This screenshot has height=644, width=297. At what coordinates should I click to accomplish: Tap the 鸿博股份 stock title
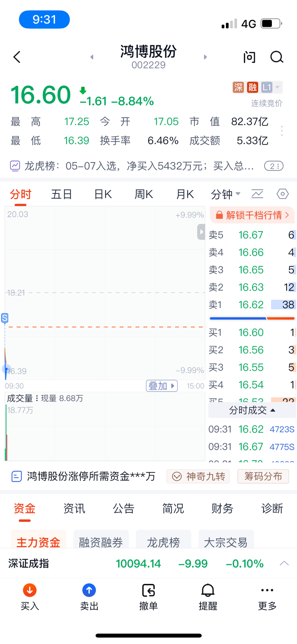click(148, 51)
